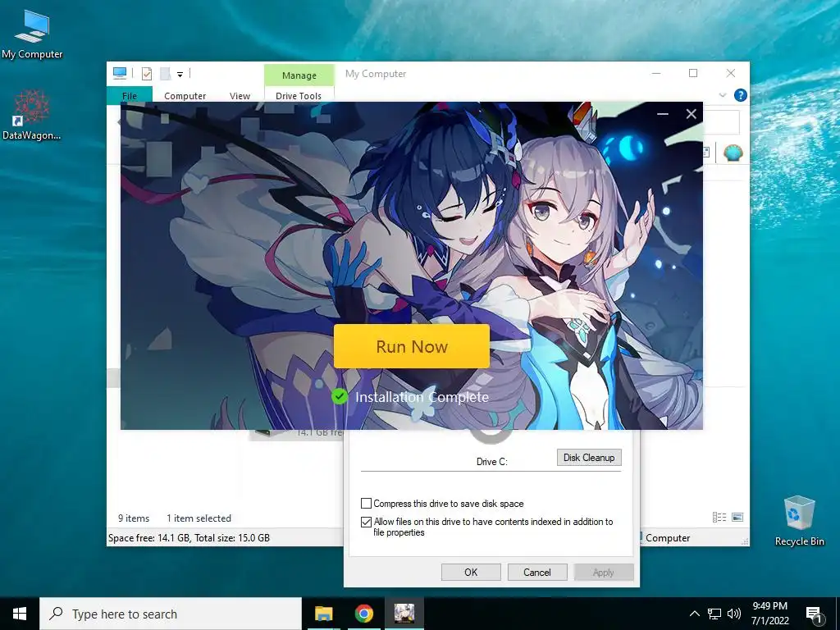Switch to details view icon in Explorer
840x630 pixels.
(x=719, y=517)
